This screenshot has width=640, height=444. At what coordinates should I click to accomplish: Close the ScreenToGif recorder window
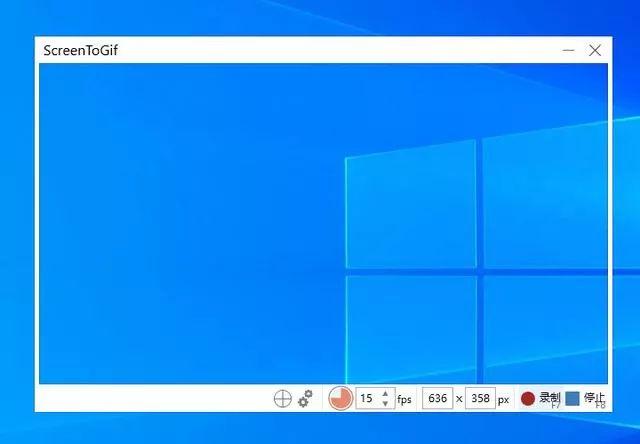(x=595, y=50)
